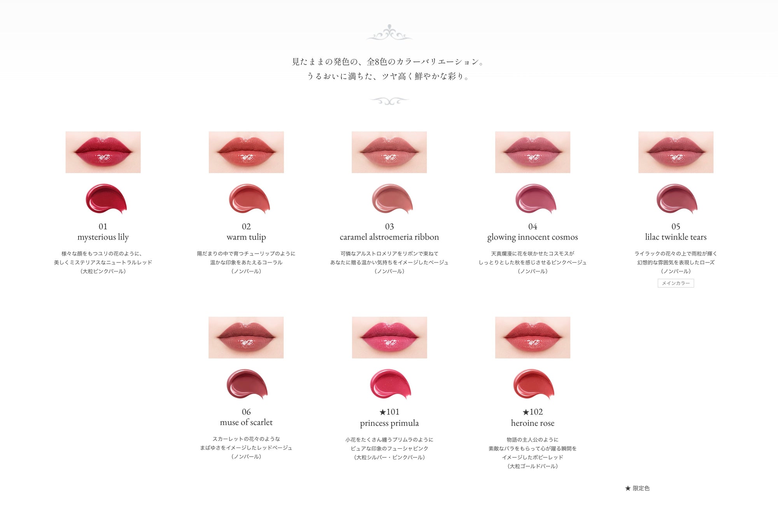Select the 05 lilac twinkle tears smear swatch
Image resolution: width=778 pixels, height=532 pixels.
pyautogui.click(x=677, y=198)
